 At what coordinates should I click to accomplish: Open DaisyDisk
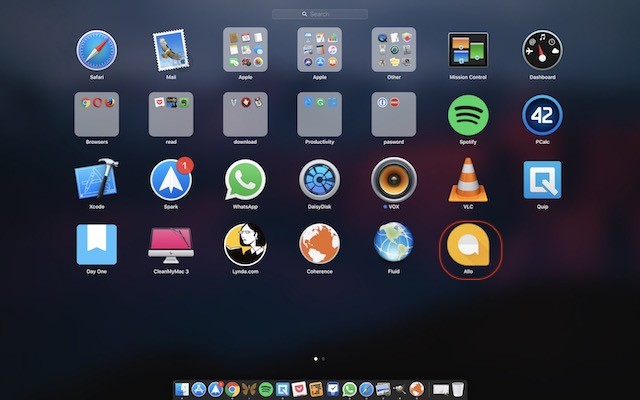click(x=320, y=180)
